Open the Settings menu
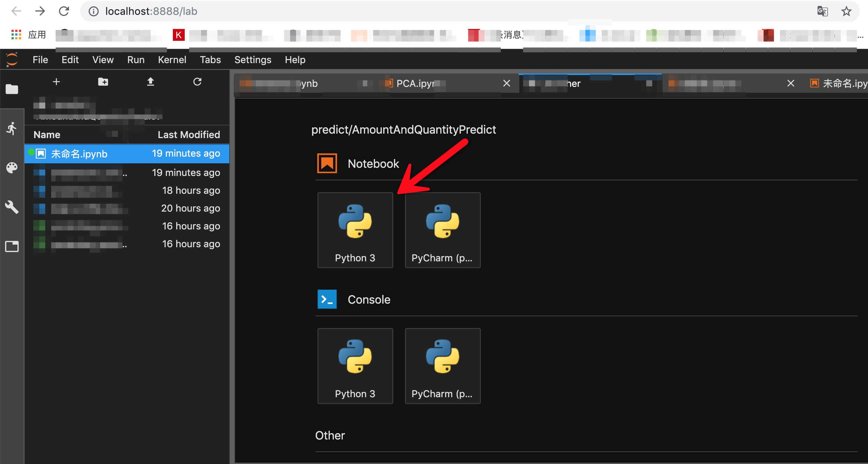The width and height of the screenshot is (868, 464). (253, 60)
